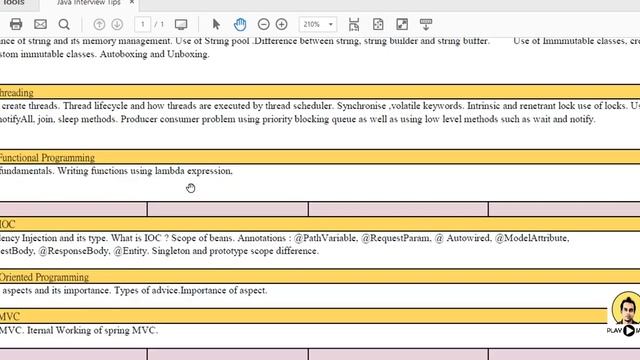Click the '@RequestParam' annotation text
Viewport: 640px width, 360px height.
(x=396, y=238)
